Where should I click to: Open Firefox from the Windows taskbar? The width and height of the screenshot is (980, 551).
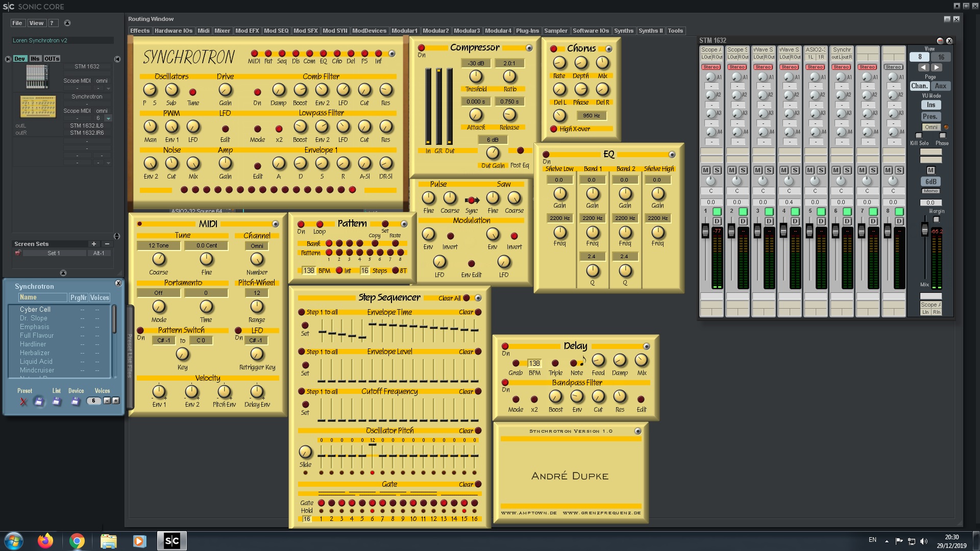point(45,541)
